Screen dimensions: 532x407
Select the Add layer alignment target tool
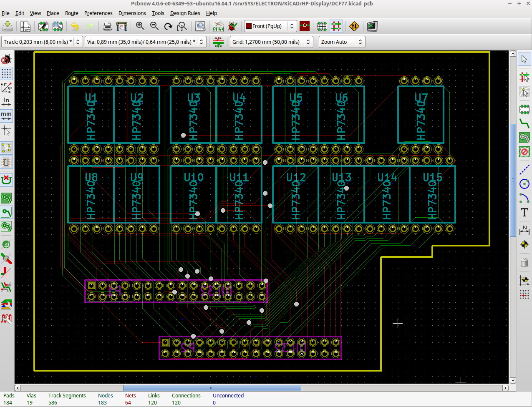pos(524,244)
